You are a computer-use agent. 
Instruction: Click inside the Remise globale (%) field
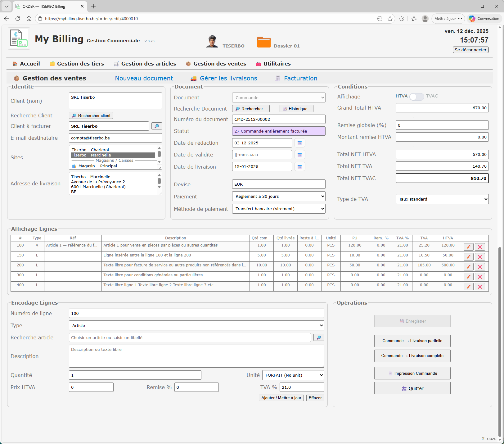[x=442, y=125]
